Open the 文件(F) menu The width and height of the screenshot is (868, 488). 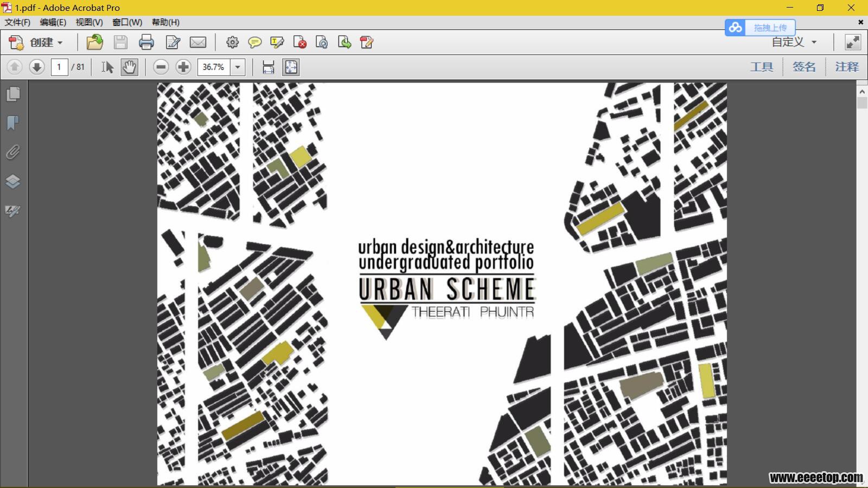(17, 22)
